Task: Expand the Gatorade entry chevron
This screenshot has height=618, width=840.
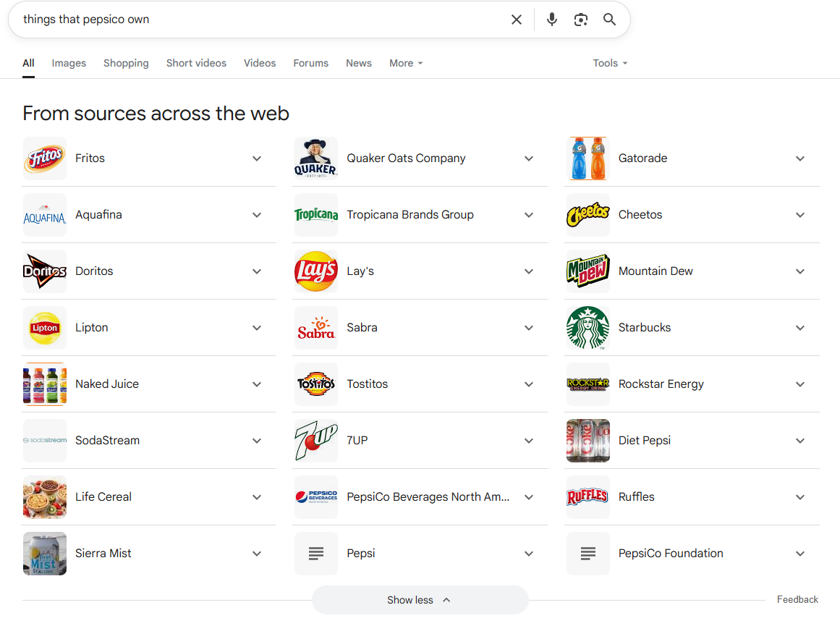Action: point(800,158)
